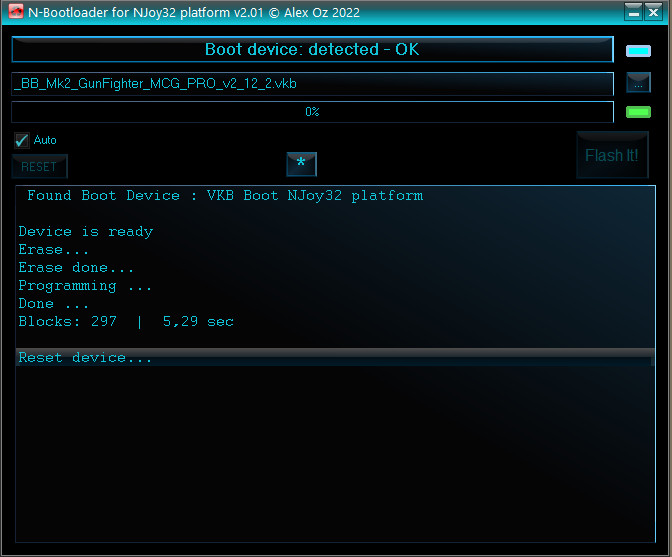The image size is (672, 557).
Task: Click the N-Bootloader app icon in title bar
Action: click(16, 12)
